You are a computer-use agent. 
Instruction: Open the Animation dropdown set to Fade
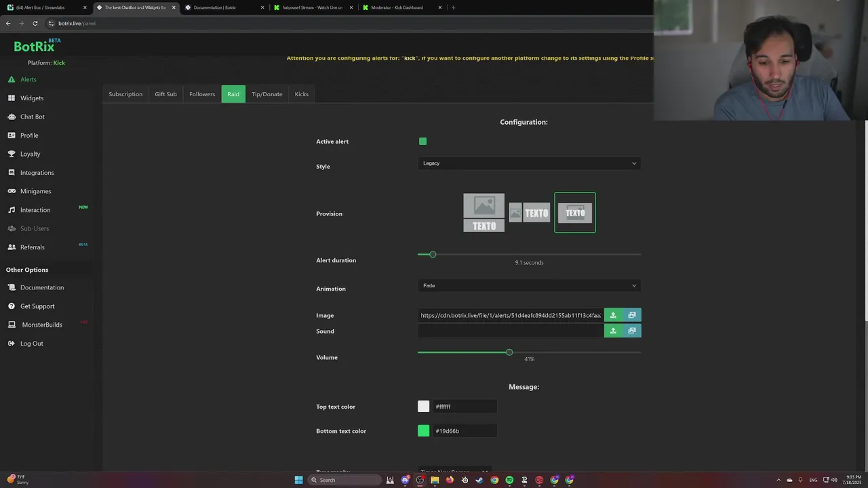[529, 286]
